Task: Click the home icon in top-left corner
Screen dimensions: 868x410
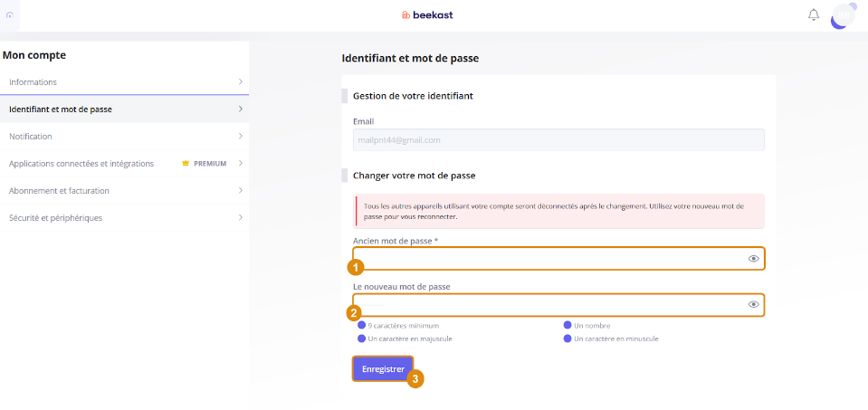Action: [x=9, y=15]
